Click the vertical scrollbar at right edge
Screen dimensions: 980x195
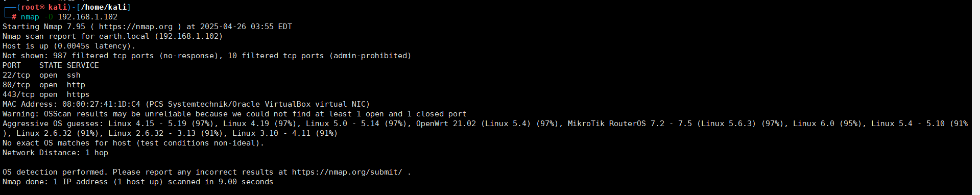tap(975, 97)
